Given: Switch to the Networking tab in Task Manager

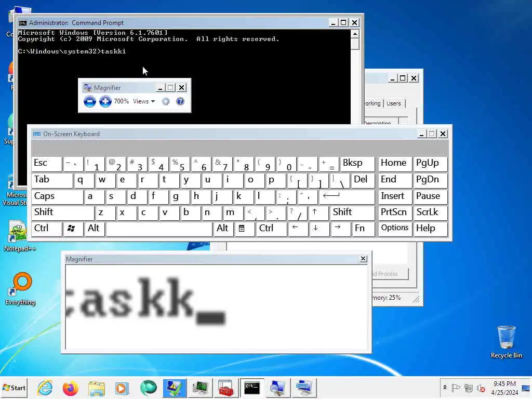Looking at the screenshot, I should coord(373,103).
